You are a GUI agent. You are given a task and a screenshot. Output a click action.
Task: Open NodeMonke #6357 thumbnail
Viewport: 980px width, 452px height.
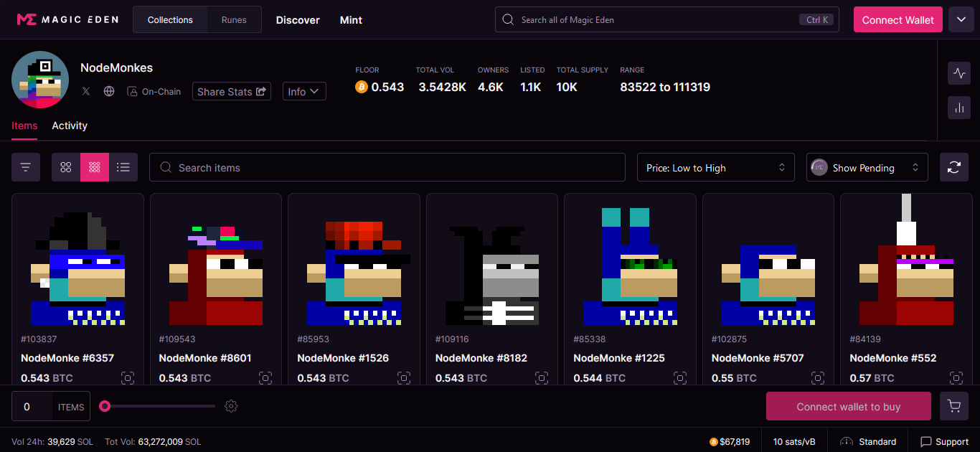pos(77,260)
